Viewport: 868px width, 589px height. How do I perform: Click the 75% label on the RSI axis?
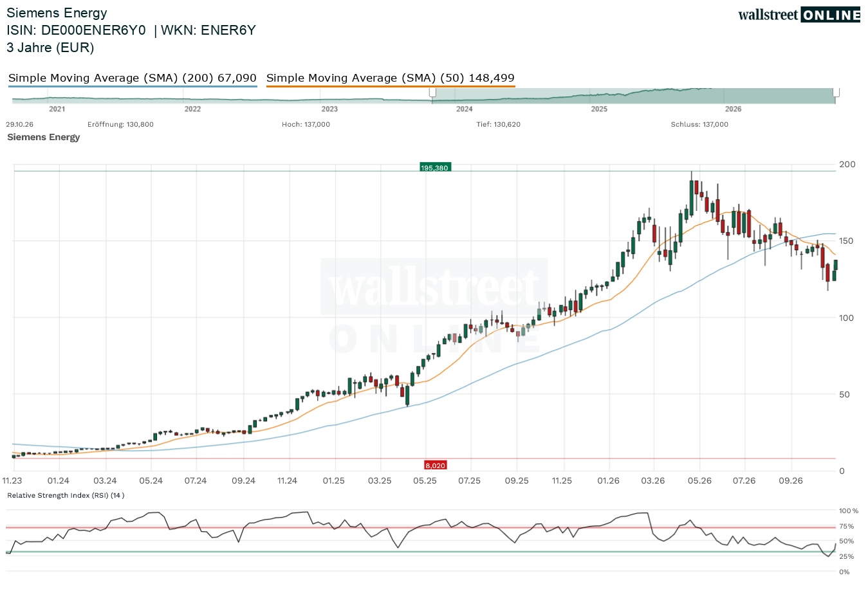pos(847,527)
